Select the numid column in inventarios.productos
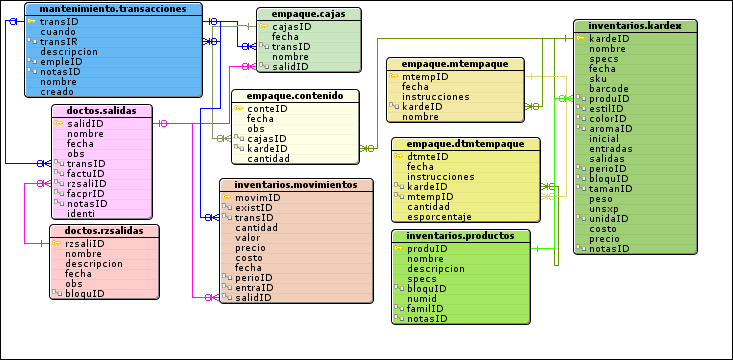The width and height of the screenshot is (733, 360). pyautogui.click(x=461, y=298)
